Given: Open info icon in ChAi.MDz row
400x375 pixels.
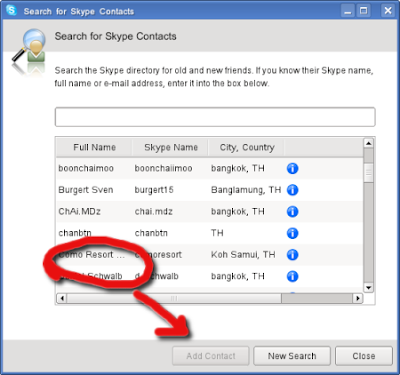Looking at the screenshot, I should pos(292,212).
